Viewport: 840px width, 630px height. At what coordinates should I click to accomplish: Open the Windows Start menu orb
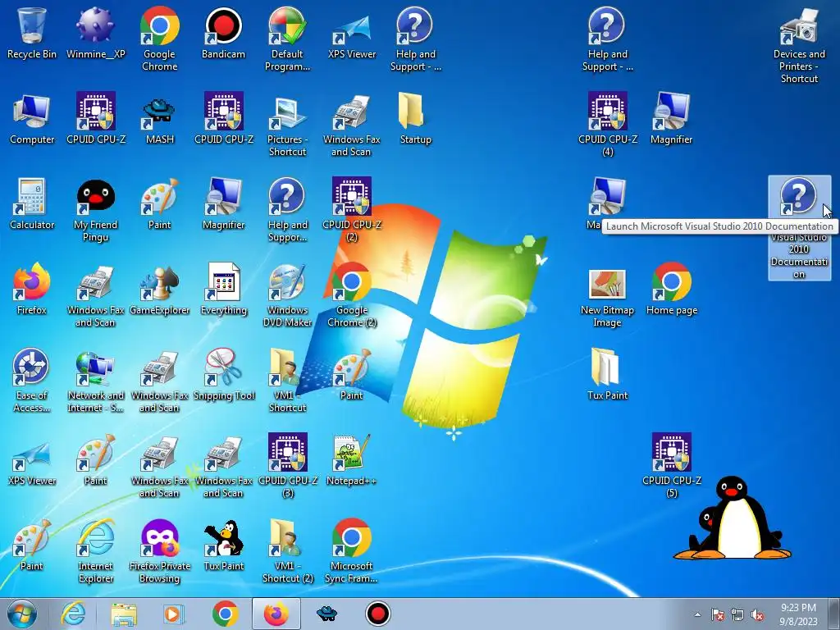point(22,614)
